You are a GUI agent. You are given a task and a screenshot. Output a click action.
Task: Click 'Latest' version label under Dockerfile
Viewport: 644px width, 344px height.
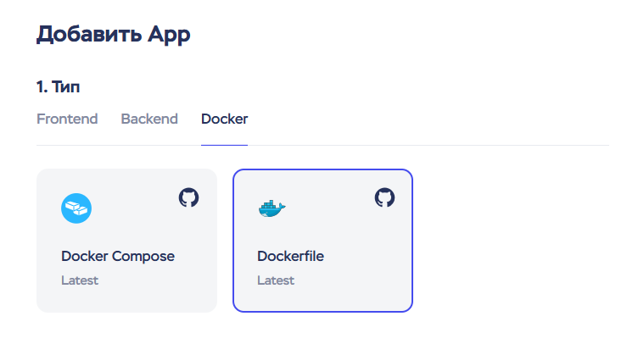click(276, 280)
